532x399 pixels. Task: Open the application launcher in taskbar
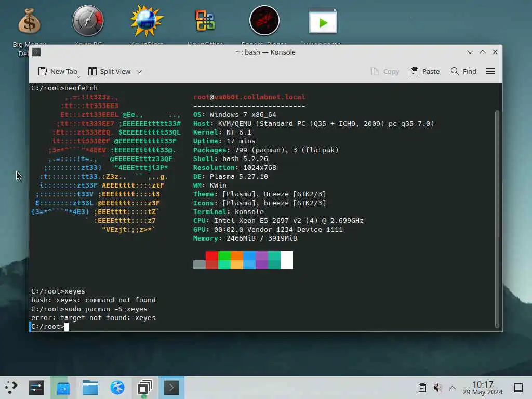click(11, 388)
